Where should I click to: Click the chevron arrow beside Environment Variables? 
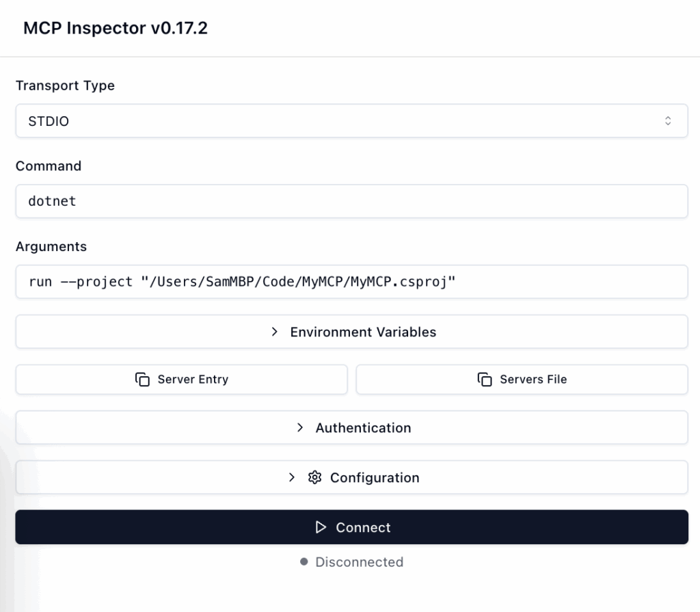click(x=275, y=332)
